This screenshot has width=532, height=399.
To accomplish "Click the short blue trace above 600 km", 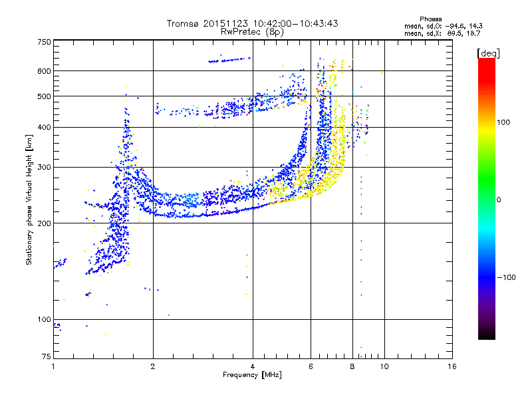I will click(x=229, y=60).
